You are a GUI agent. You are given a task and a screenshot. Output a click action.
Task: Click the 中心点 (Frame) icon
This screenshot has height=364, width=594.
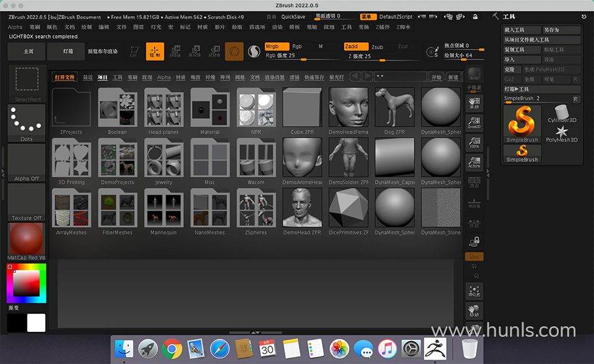475,291
